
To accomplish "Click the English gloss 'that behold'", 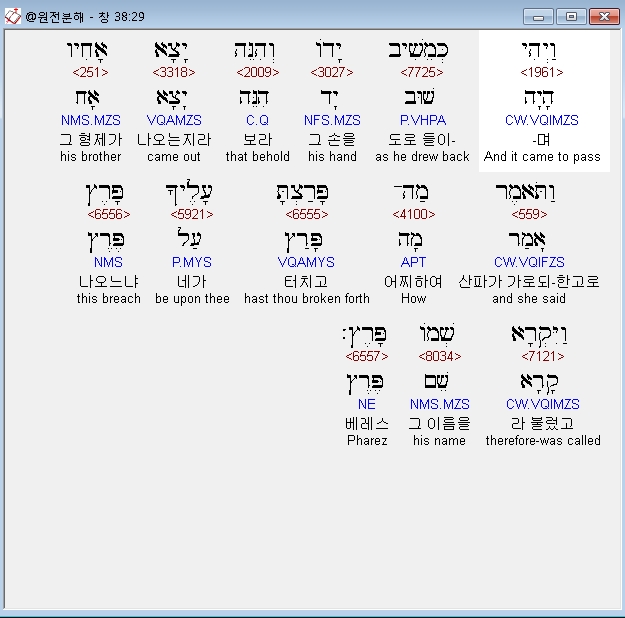I will point(257,156).
